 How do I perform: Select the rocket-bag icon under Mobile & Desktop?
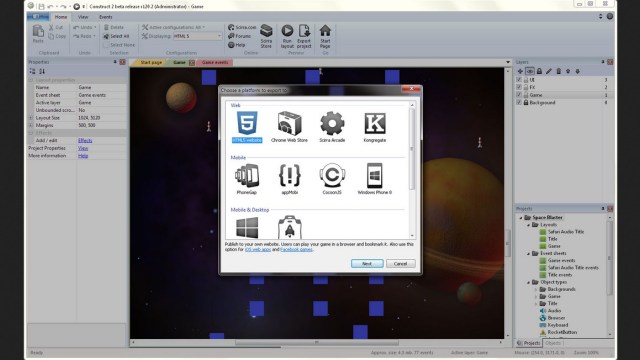[290, 227]
